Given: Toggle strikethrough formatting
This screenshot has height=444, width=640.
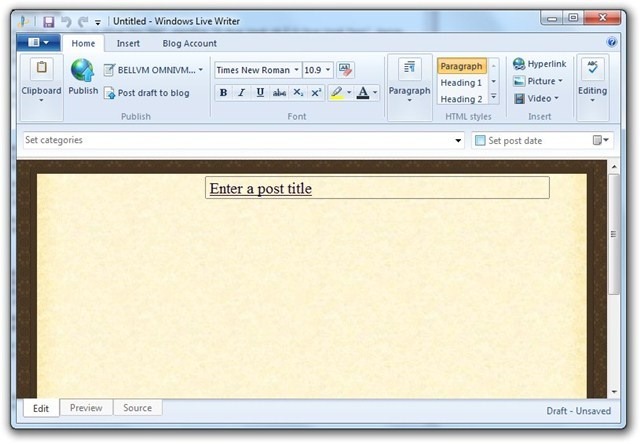Looking at the screenshot, I should 279,93.
